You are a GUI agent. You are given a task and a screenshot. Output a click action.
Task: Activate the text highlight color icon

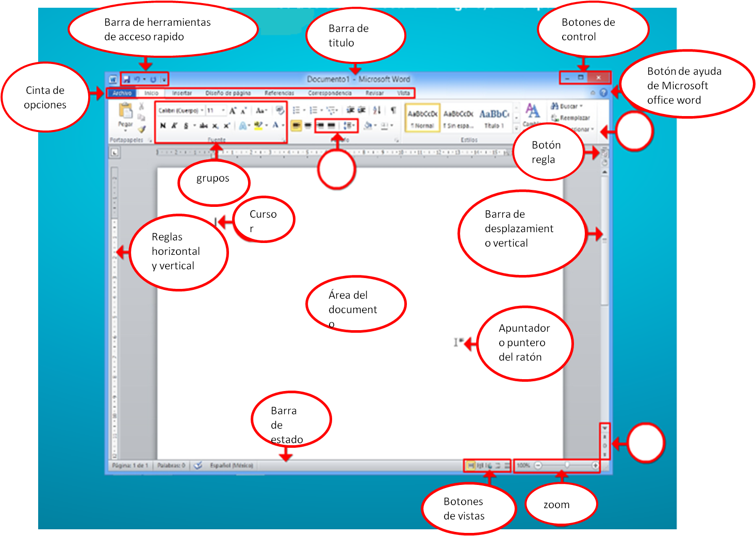click(258, 124)
